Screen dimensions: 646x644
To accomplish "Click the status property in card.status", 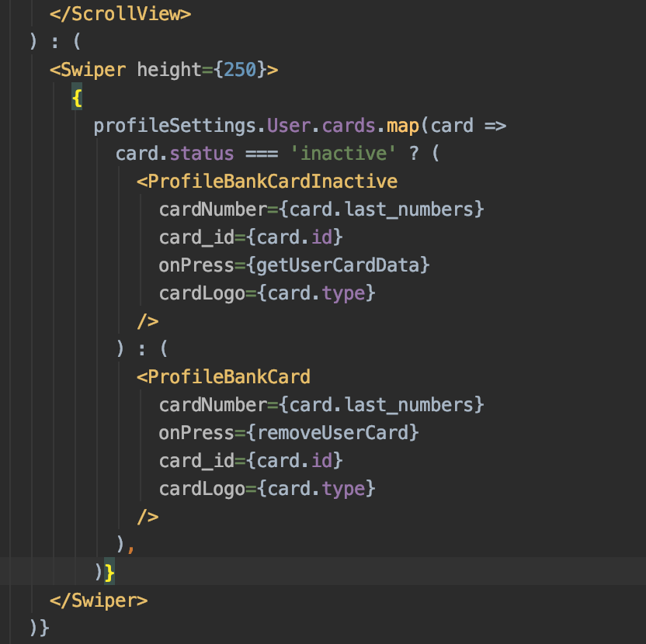I will [201, 154].
